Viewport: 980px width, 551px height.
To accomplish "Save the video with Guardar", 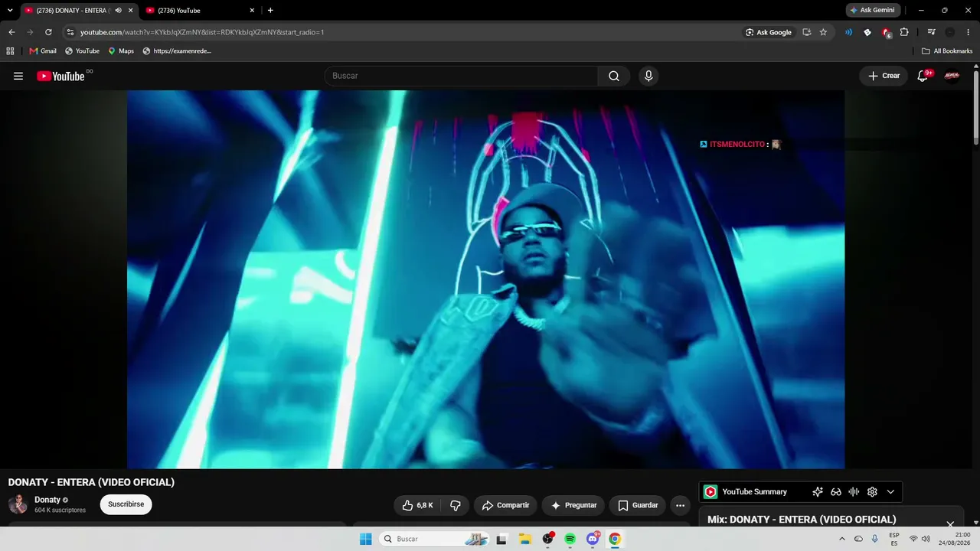I will [x=638, y=505].
